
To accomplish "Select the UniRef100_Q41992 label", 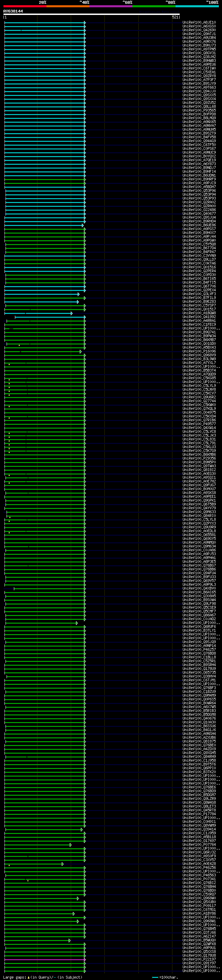I will click(x=199, y=317).
